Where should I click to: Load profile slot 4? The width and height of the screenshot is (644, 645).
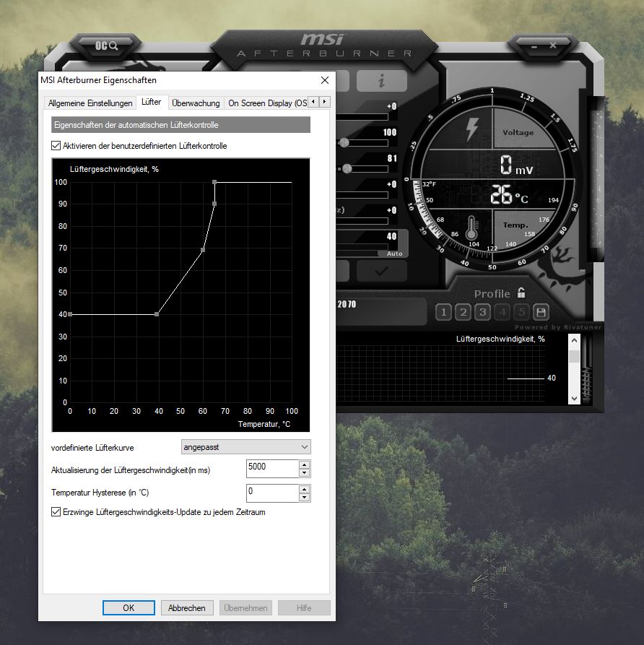(502, 312)
